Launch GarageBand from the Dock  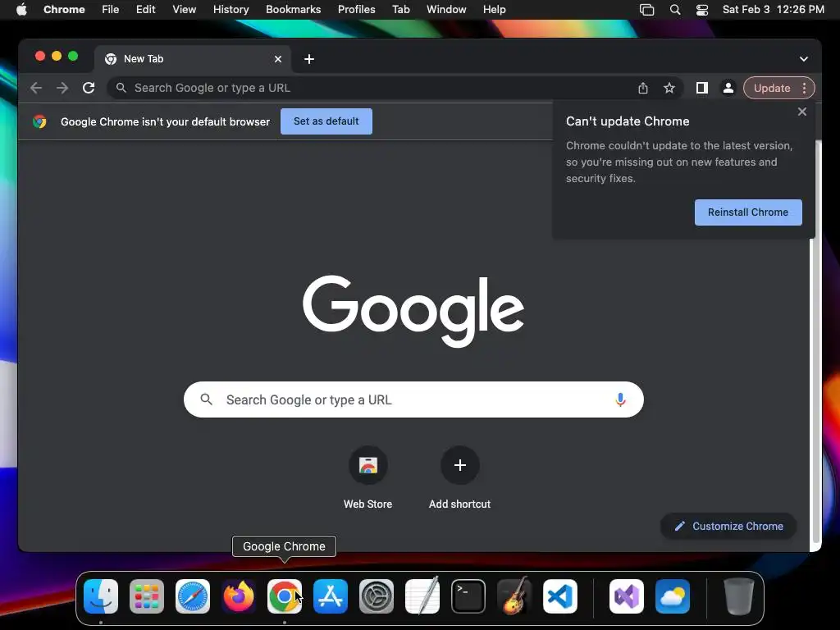point(514,596)
